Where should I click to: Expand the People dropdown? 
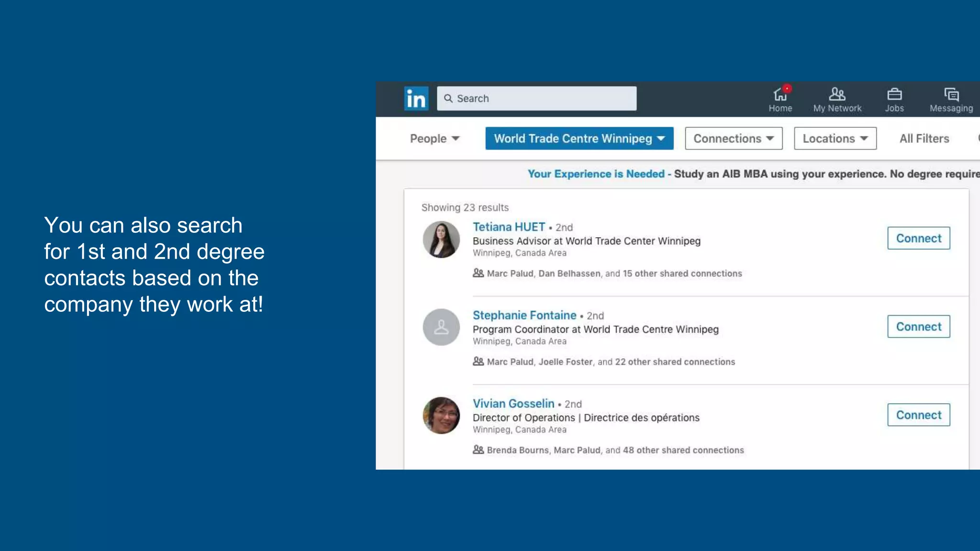[434, 139]
